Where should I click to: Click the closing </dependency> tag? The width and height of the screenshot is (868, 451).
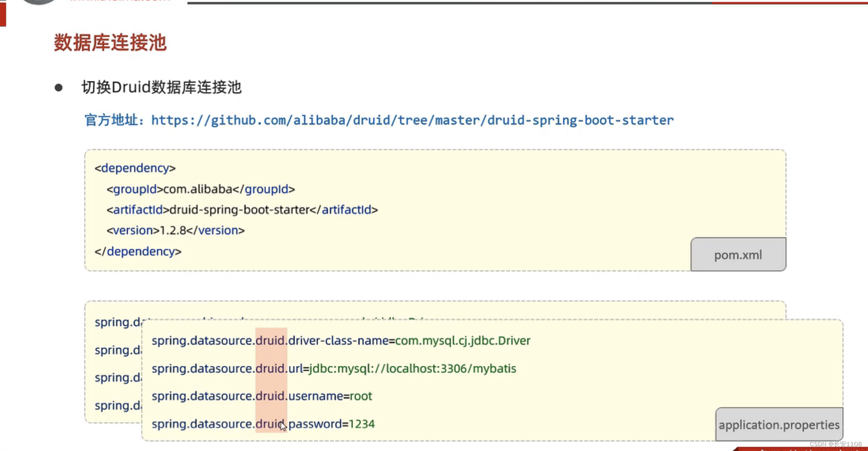pos(138,251)
